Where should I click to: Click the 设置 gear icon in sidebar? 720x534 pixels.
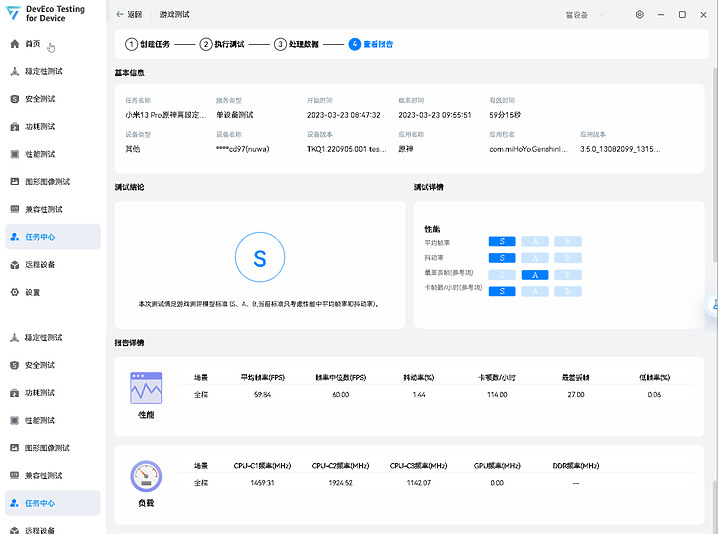tap(15, 292)
